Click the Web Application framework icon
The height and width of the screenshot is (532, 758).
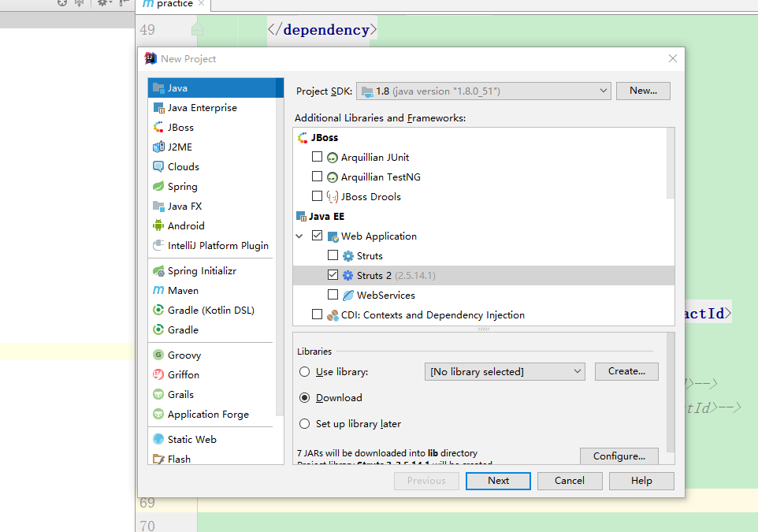(x=332, y=236)
